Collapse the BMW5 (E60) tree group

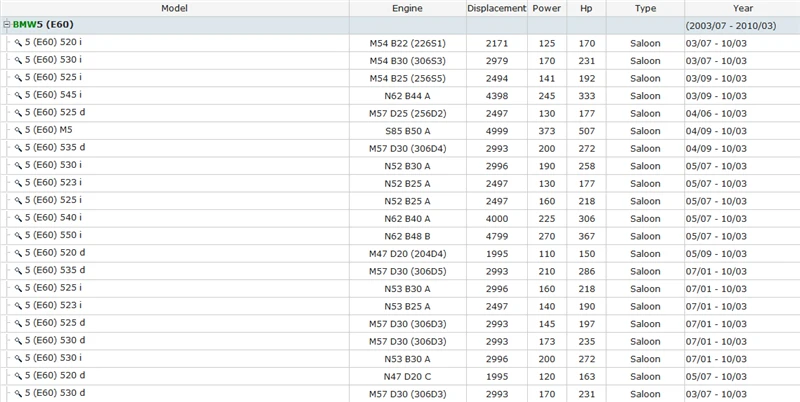[7, 24]
